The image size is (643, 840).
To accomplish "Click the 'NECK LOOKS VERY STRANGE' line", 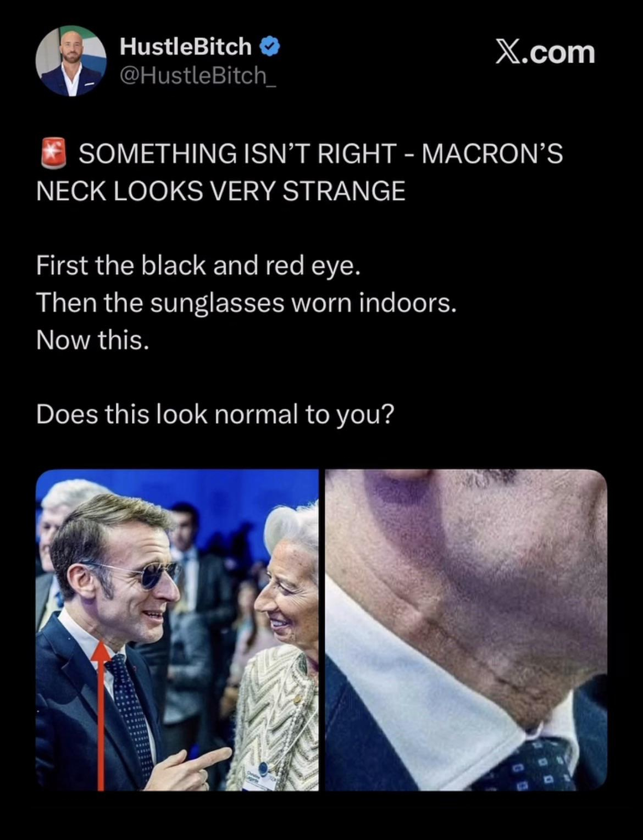I will click(220, 191).
